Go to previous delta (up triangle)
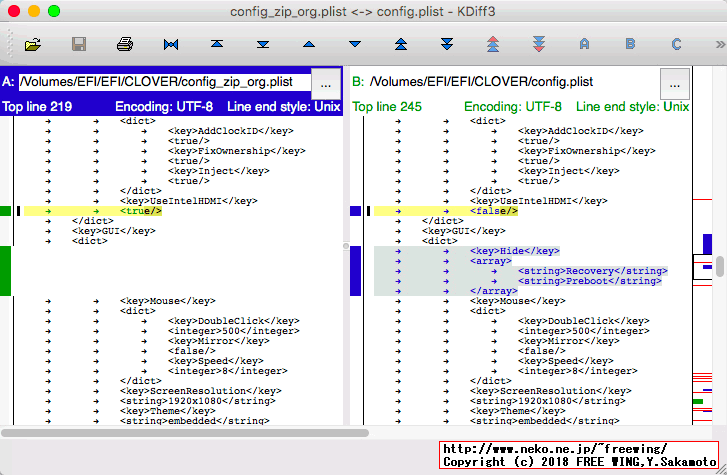 coord(309,45)
